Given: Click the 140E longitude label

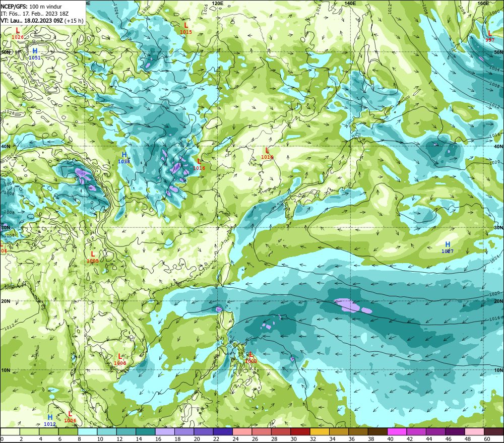Looking at the screenshot, I should [x=350, y=3].
